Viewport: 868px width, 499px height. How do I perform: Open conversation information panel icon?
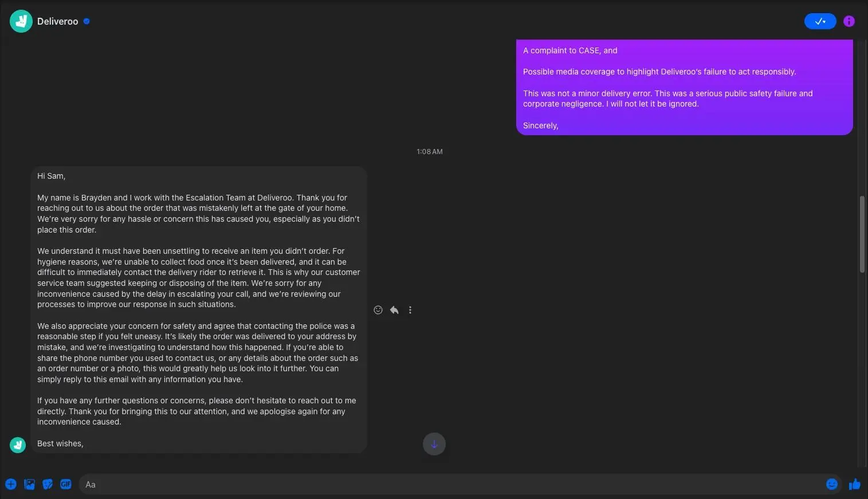click(849, 21)
